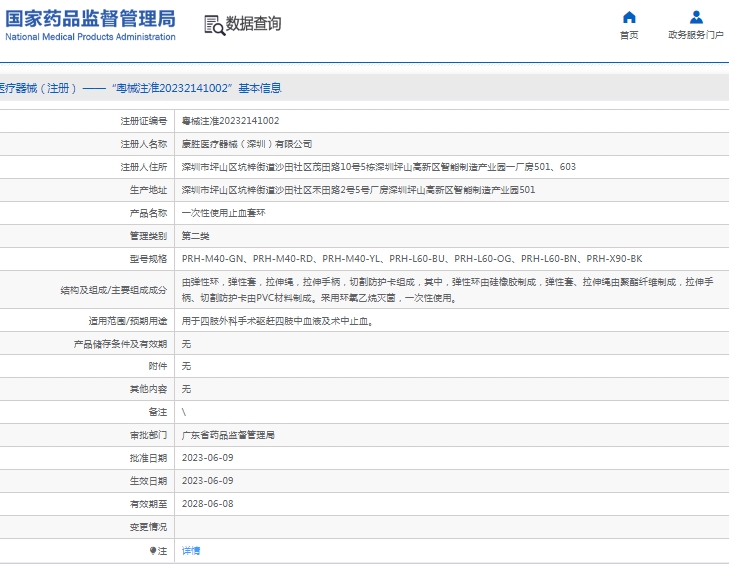Click the expiry date 2028-06-08
Image resolution: width=729 pixels, height=566 pixels.
207,504
